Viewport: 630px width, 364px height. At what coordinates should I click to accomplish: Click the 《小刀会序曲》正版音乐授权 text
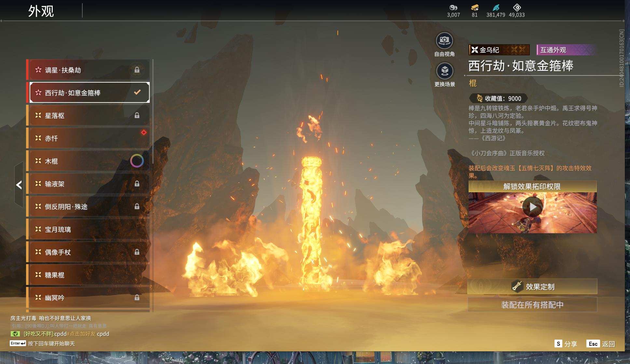(x=506, y=153)
